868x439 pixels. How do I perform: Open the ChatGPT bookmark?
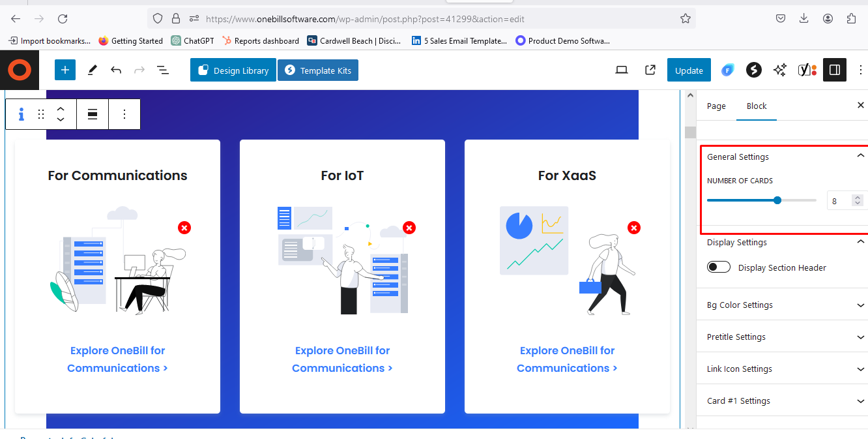(192, 40)
